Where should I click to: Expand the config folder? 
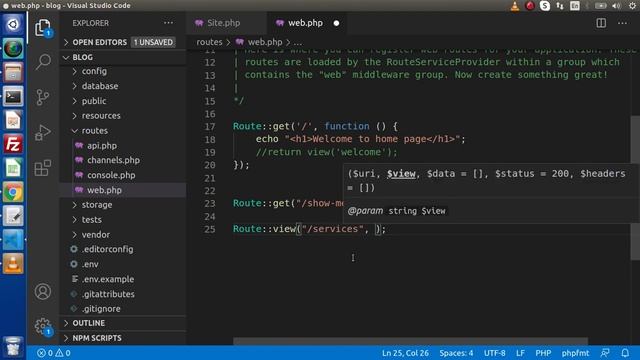94,71
